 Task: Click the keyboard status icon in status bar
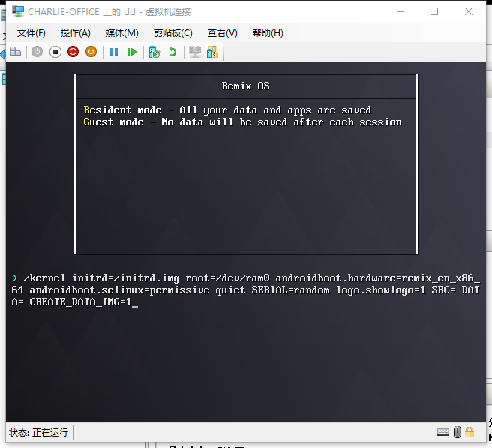click(x=443, y=432)
